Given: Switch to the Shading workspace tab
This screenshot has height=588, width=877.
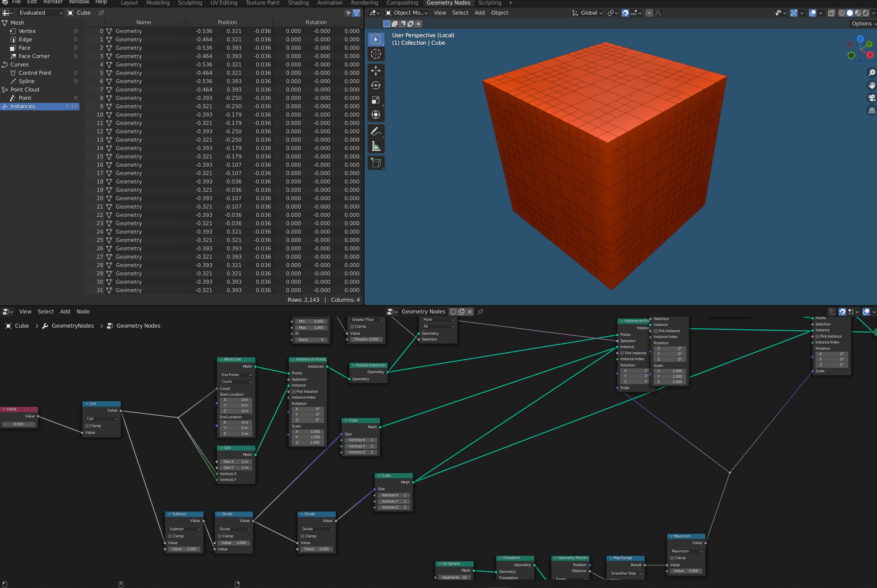Looking at the screenshot, I should pos(298,3).
